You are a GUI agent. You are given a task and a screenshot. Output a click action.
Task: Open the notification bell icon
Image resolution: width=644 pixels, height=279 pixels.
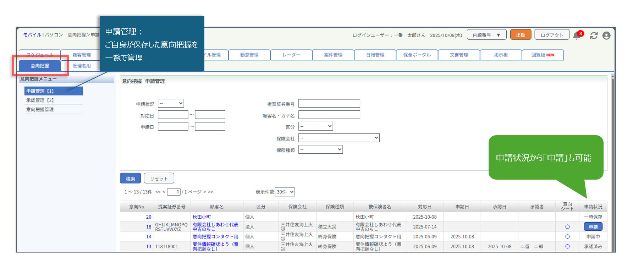pyautogui.click(x=577, y=35)
